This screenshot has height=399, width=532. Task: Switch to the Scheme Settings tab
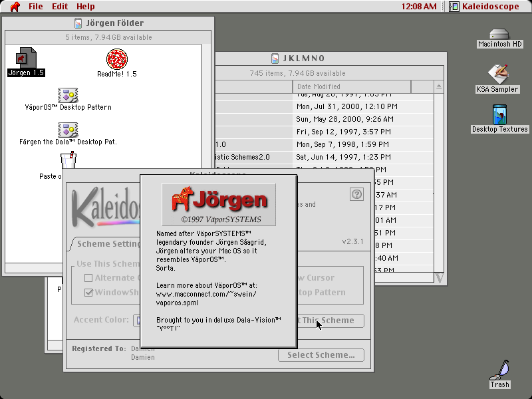point(106,244)
